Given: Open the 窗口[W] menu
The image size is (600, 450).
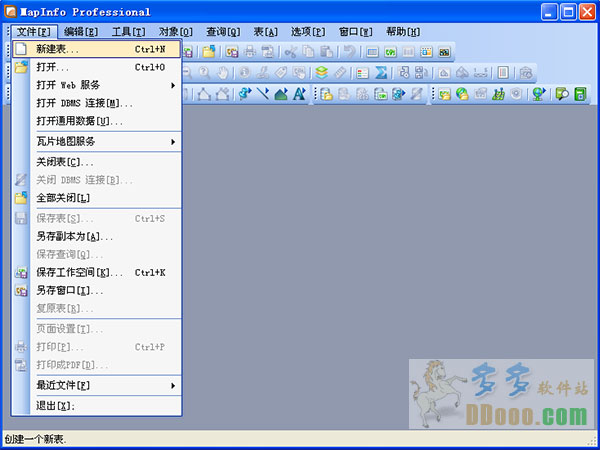Looking at the screenshot, I should click(355, 31).
